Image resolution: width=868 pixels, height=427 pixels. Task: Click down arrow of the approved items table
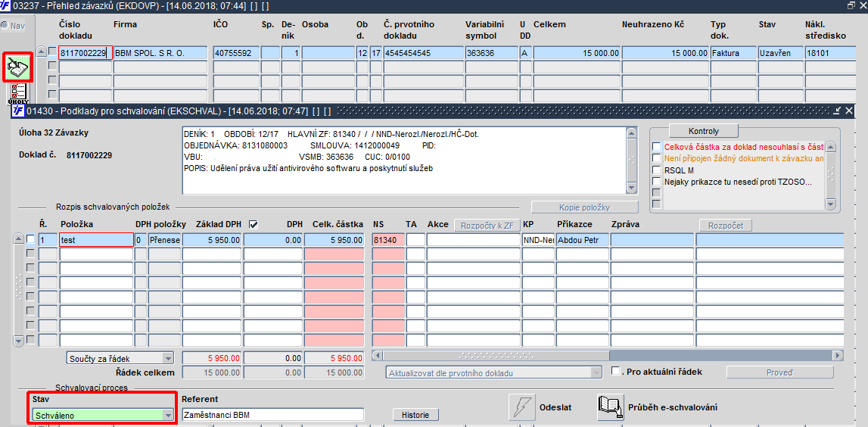click(x=18, y=340)
